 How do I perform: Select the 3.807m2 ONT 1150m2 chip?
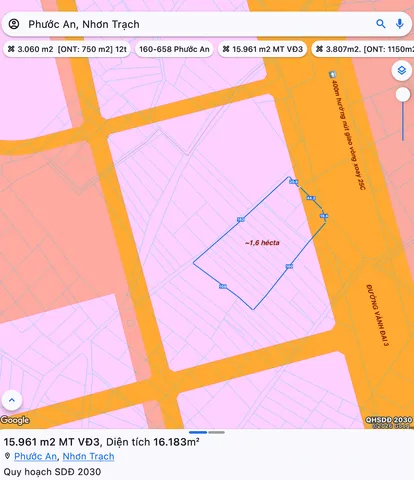coord(363,49)
